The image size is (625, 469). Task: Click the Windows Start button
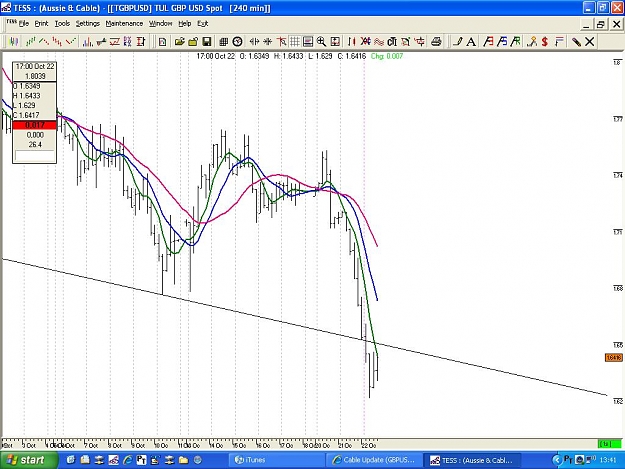(x=27, y=460)
